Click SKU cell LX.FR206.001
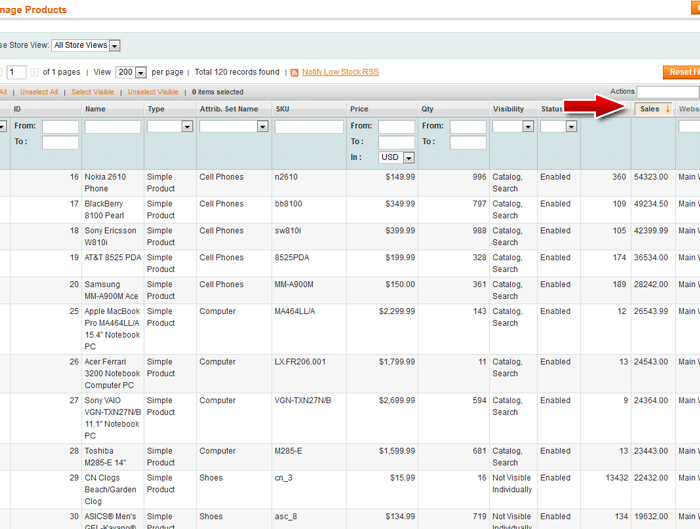This screenshot has width=700, height=529. coord(300,362)
